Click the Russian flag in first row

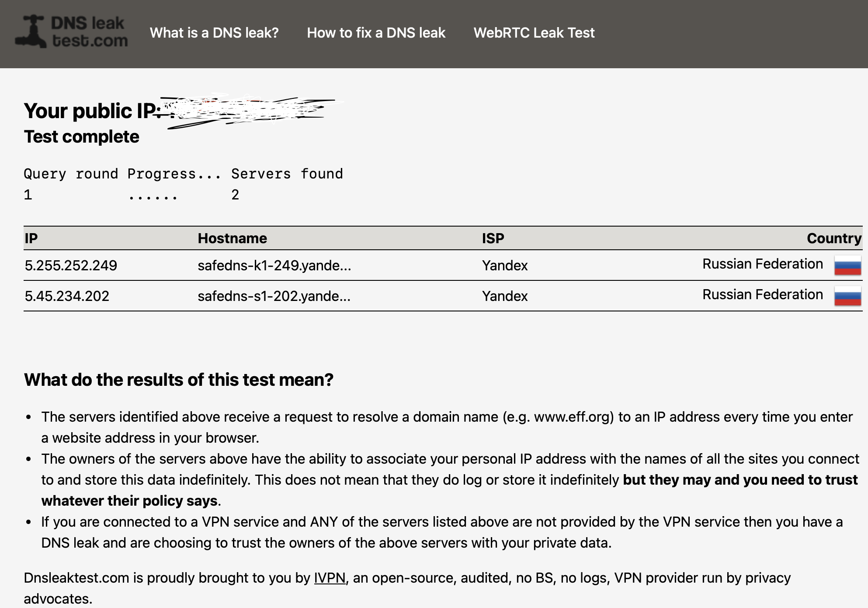click(847, 266)
